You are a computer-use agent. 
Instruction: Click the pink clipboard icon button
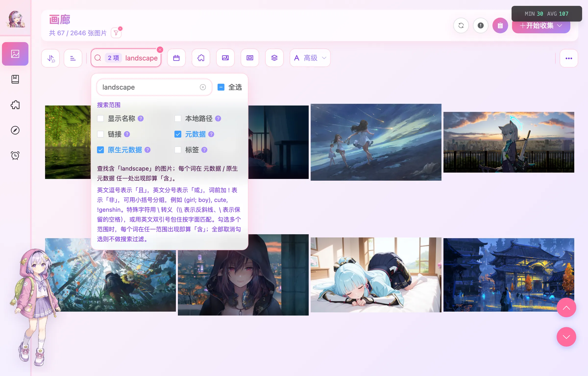click(500, 25)
